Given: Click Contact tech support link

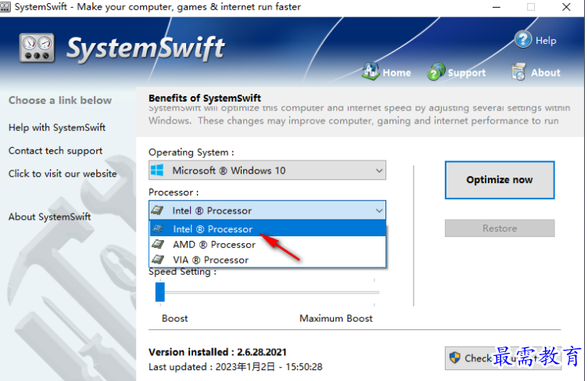Looking at the screenshot, I should (56, 151).
